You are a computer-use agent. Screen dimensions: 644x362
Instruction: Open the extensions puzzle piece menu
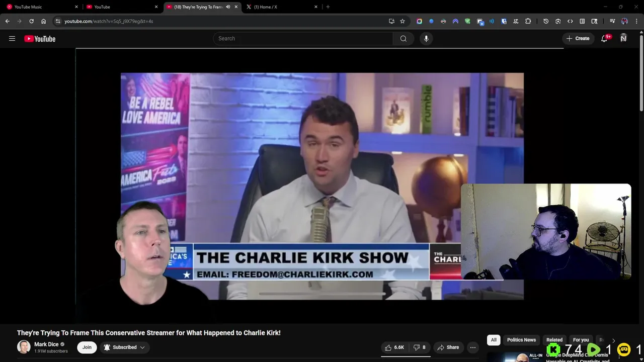[528, 21]
